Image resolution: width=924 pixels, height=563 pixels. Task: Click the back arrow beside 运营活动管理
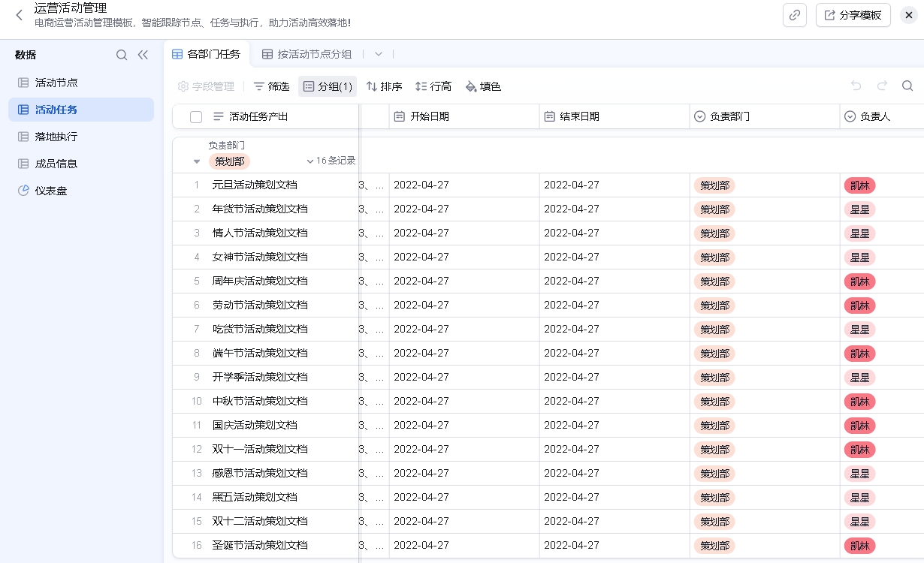coord(20,15)
